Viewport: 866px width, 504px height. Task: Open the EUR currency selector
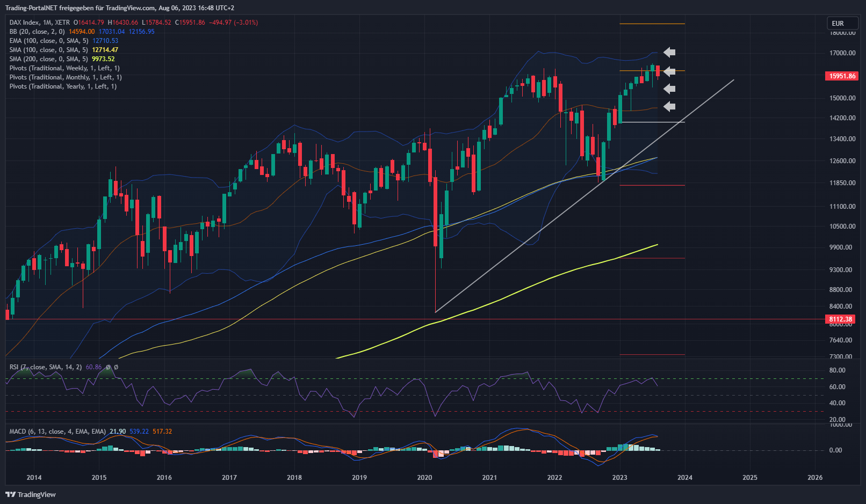click(x=842, y=23)
